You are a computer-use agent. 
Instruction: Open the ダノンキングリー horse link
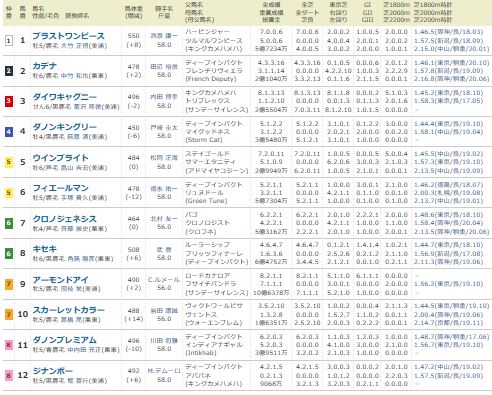pyautogui.click(x=65, y=127)
